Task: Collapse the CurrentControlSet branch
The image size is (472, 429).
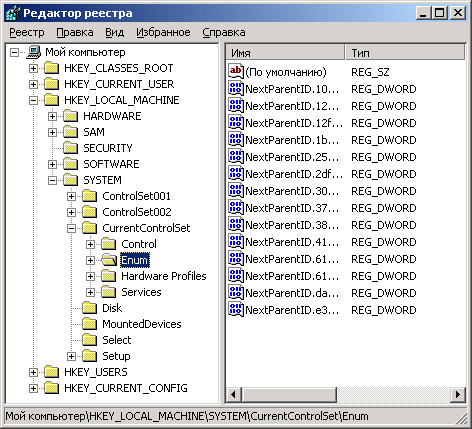Action: pos(71,228)
